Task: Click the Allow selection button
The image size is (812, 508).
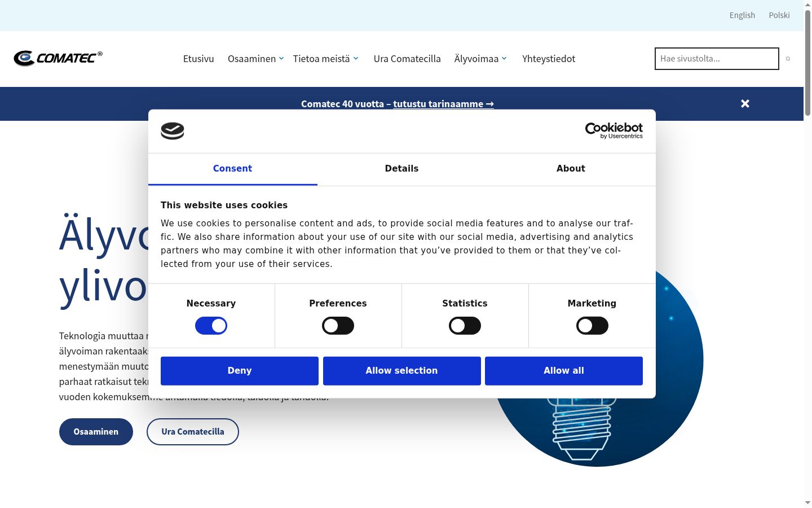Action: tap(401, 371)
